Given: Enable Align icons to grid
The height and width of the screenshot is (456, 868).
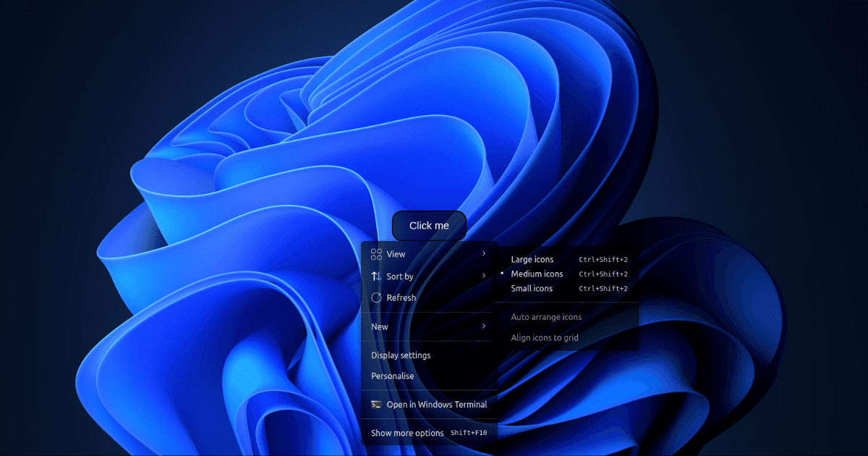Looking at the screenshot, I should pyautogui.click(x=544, y=337).
